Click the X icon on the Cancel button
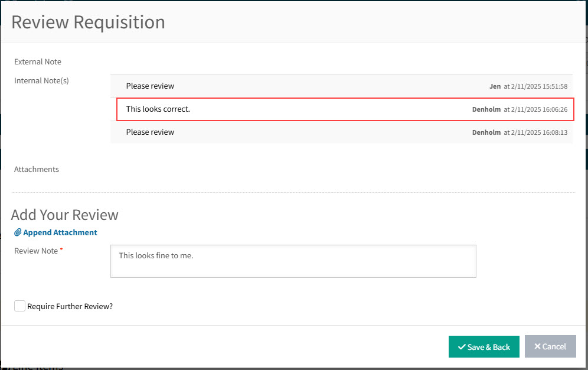The image size is (588, 370). pos(537,347)
